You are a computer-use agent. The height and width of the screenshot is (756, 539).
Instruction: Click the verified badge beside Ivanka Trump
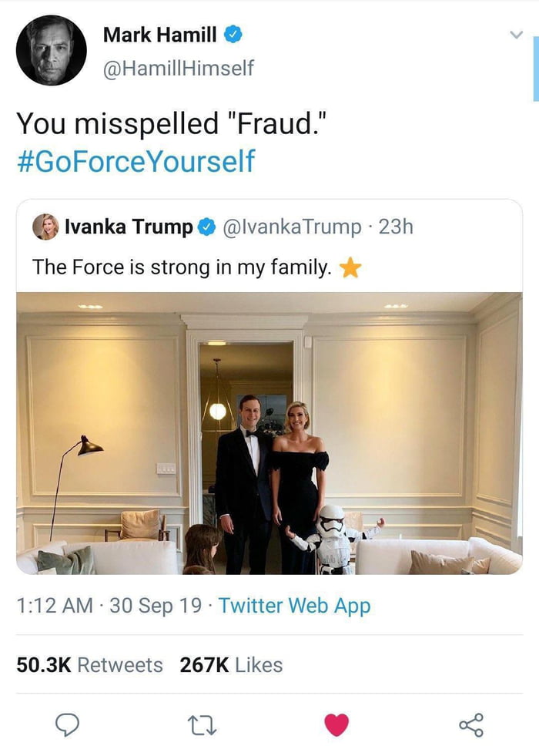[x=206, y=227]
